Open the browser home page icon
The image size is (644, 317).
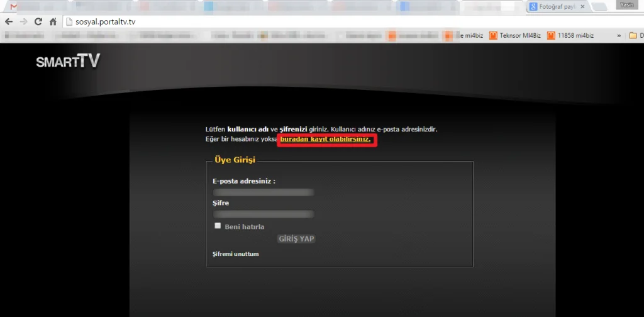point(53,22)
